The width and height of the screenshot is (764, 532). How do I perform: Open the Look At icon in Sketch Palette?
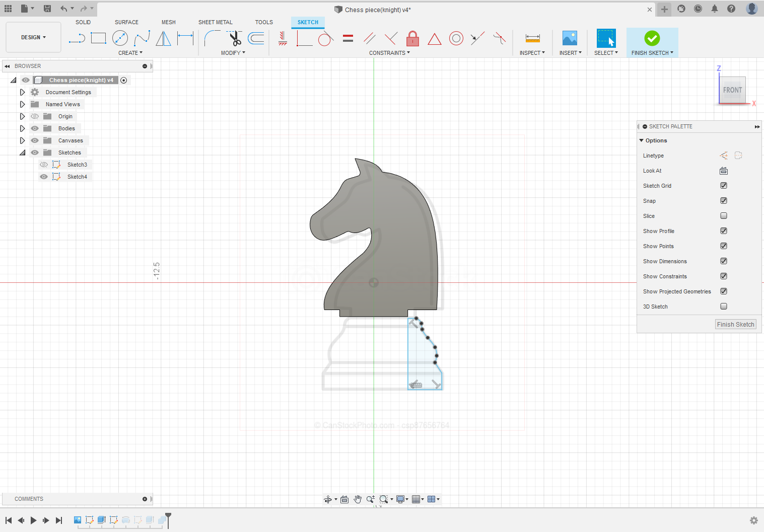(724, 171)
